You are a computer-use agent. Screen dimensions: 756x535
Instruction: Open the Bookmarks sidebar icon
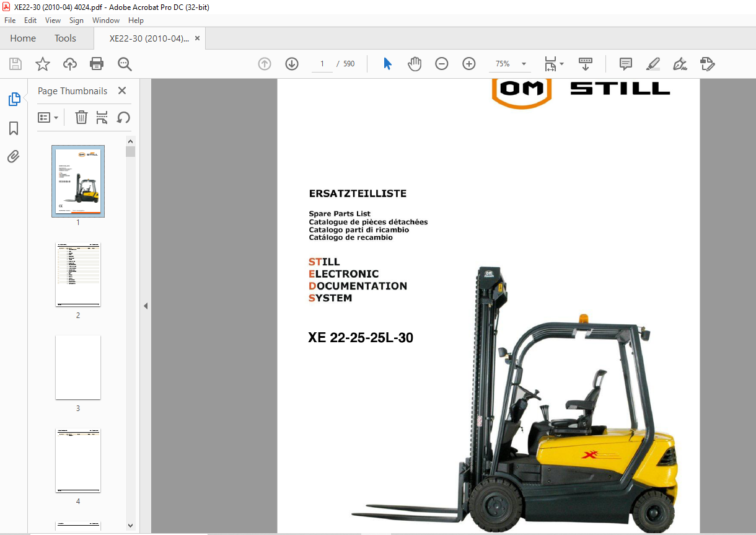pos(14,128)
